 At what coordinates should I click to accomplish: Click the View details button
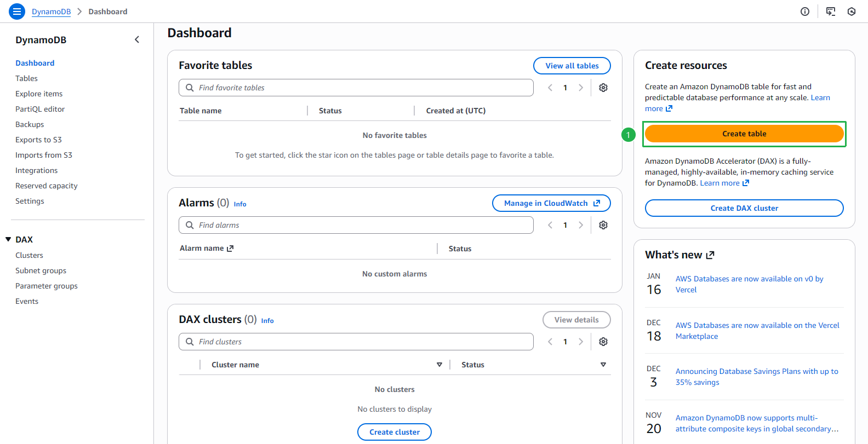pyautogui.click(x=576, y=320)
